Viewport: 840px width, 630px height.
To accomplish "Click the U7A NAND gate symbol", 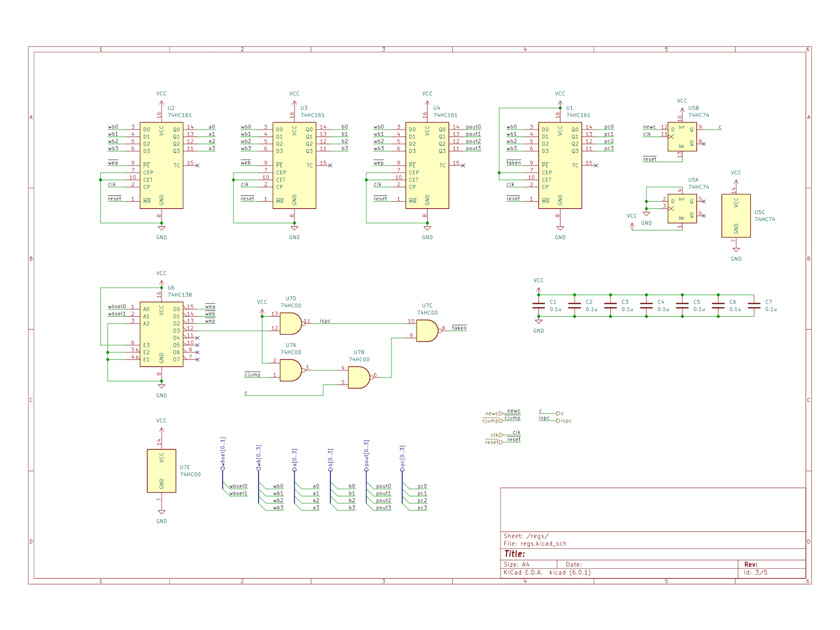I will pos(290,370).
